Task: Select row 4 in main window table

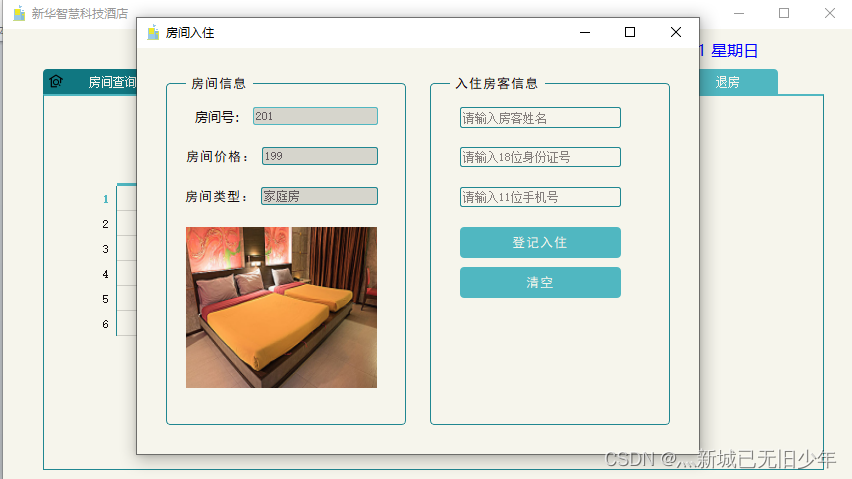Action: (105, 274)
